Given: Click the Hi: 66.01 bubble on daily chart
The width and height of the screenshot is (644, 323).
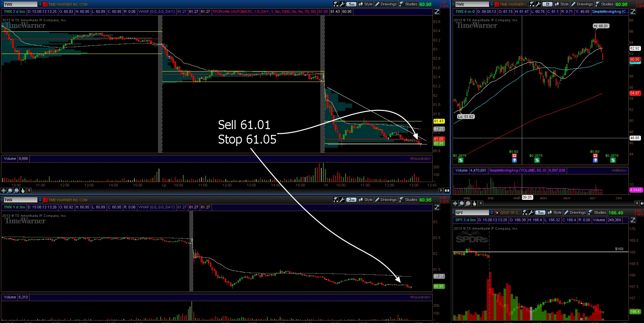Looking at the screenshot, I should (601, 26).
